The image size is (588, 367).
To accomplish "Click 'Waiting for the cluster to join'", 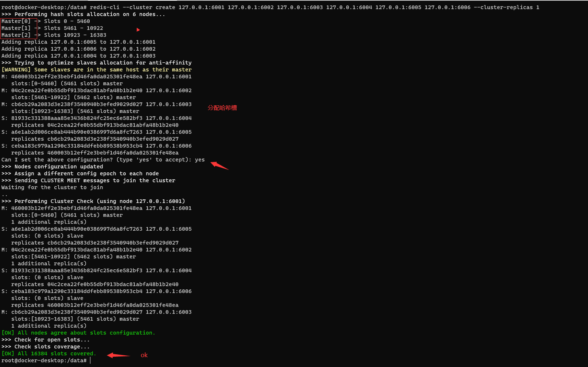I will coord(52,187).
